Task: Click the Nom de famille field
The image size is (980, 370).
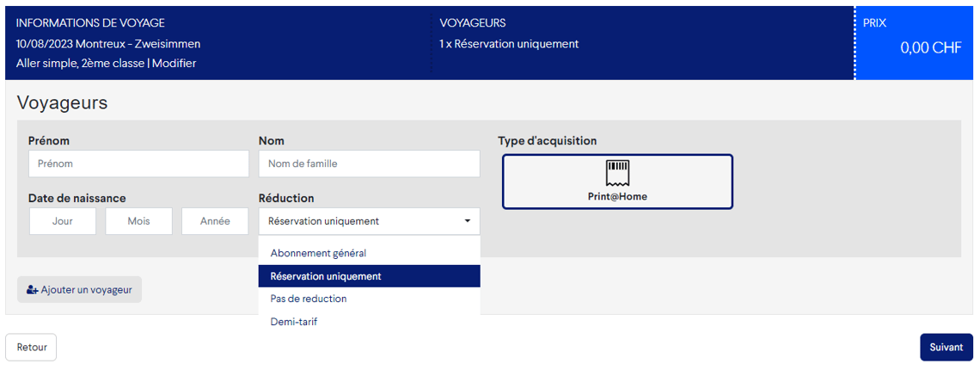Action: pos(369,163)
